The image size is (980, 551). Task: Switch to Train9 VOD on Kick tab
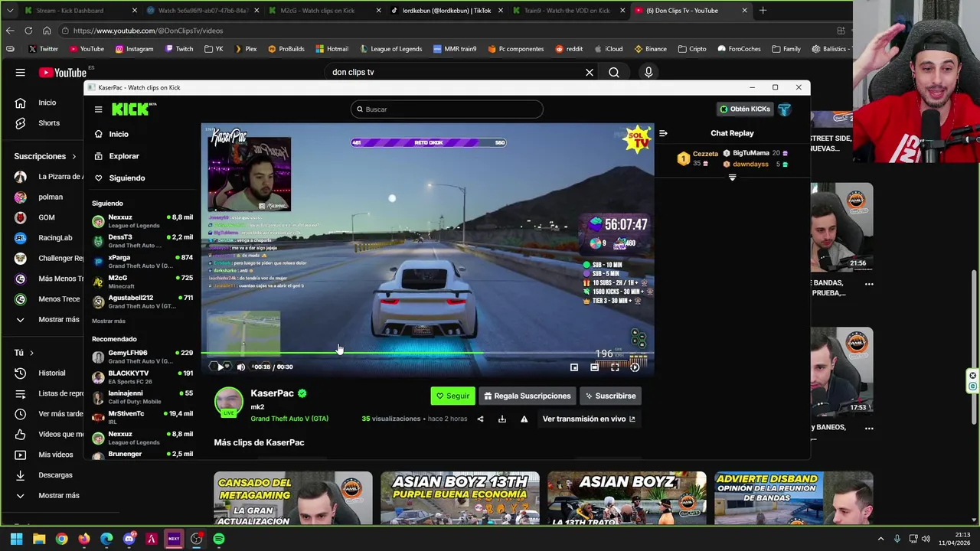tap(568, 11)
